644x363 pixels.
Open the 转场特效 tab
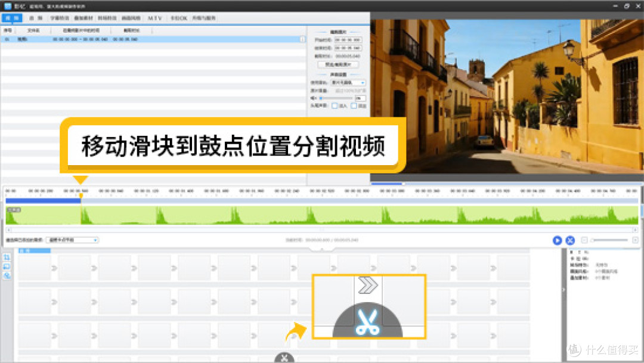point(107,18)
